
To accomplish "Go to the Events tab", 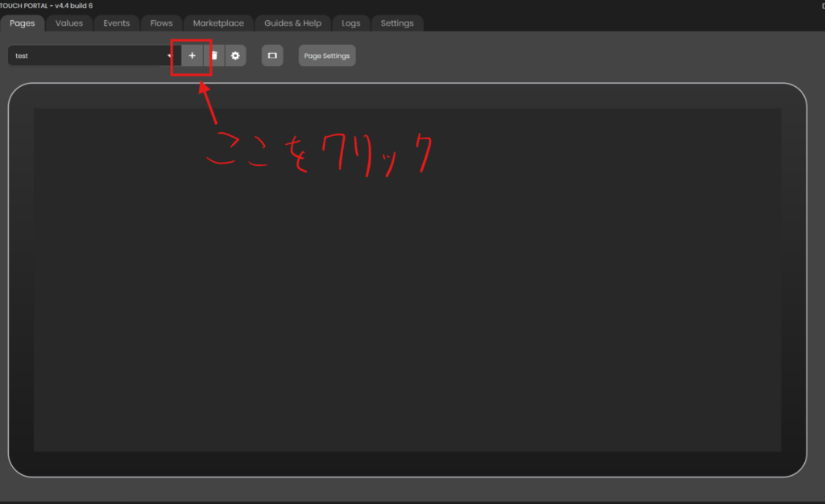I will click(116, 23).
